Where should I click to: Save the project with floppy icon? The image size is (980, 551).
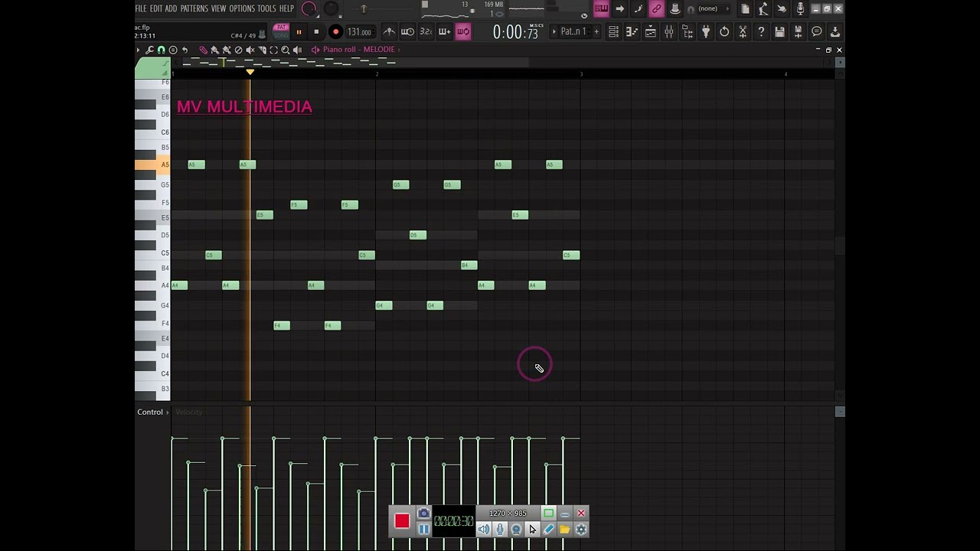pyautogui.click(x=779, y=31)
